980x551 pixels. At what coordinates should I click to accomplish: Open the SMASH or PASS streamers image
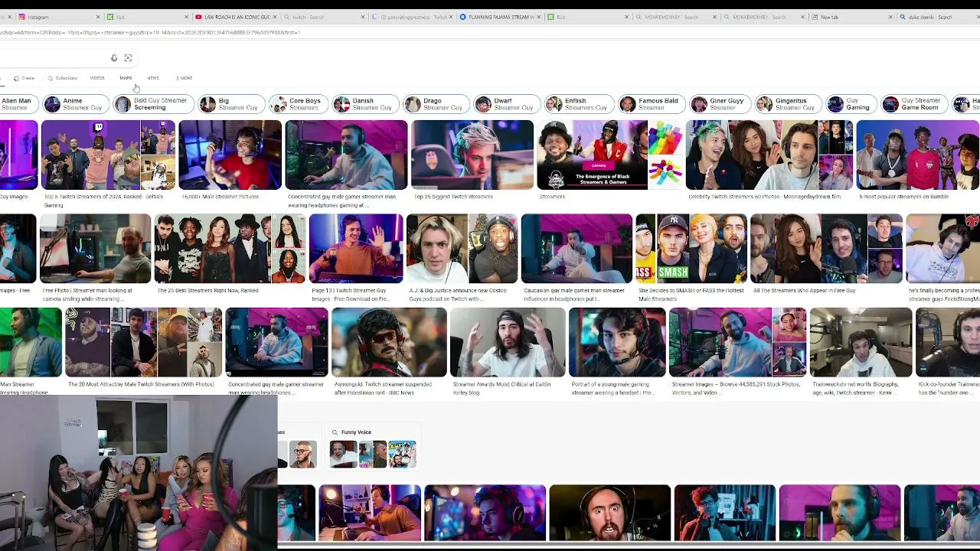tap(691, 249)
